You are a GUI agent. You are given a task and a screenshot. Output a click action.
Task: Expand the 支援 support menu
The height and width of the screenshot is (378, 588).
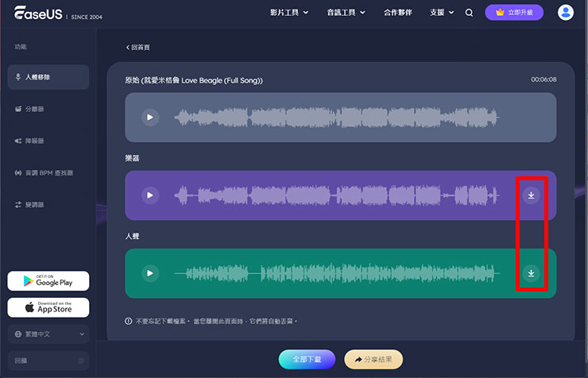442,13
